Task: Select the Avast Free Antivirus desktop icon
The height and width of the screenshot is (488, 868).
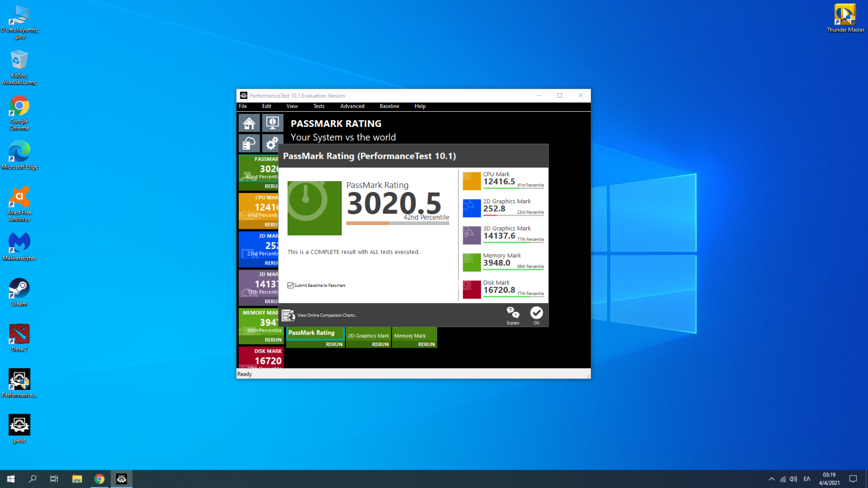Action: (19, 204)
